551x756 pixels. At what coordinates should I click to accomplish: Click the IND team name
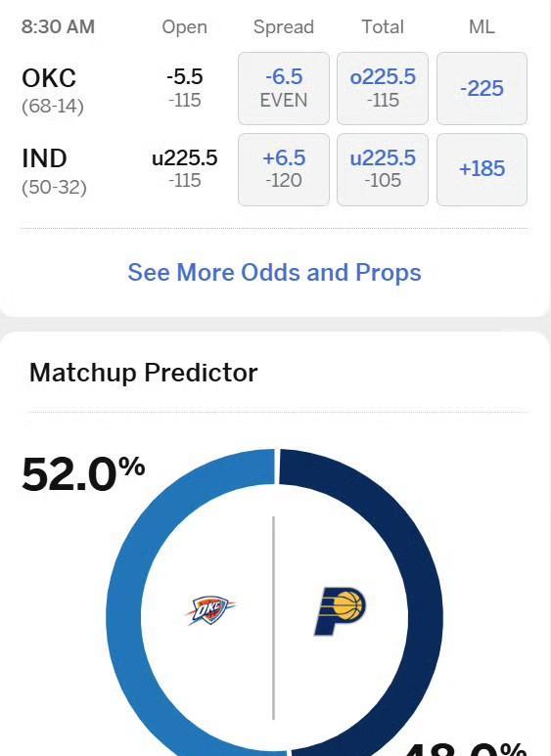[x=44, y=158]
